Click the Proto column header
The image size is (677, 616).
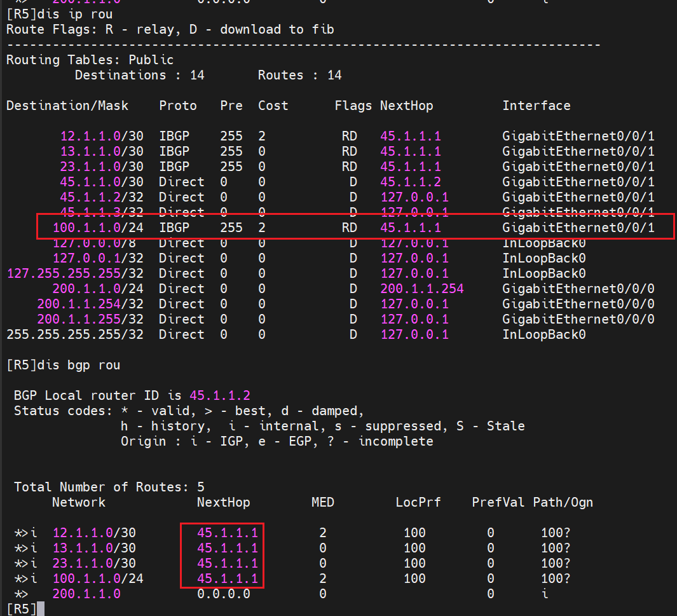click(x=178, y=106)
